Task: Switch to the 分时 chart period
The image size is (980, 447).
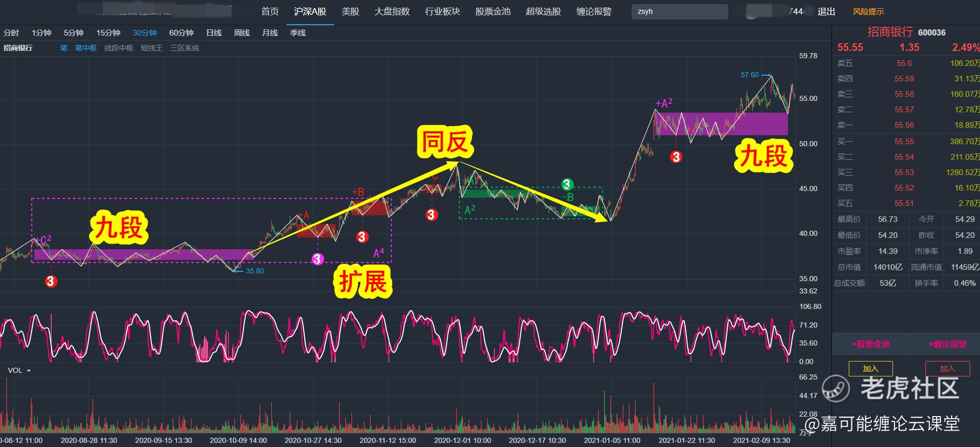Action: point(11,32)
